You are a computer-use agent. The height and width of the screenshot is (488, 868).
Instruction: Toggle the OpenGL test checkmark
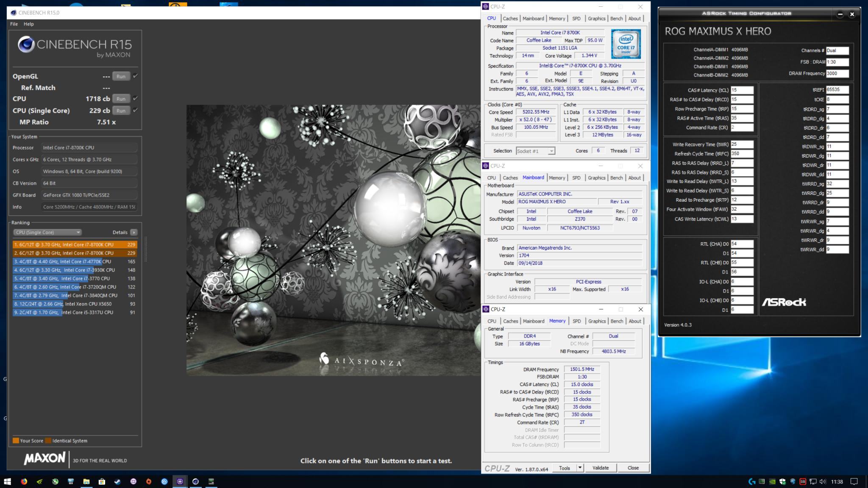(x=135, y=76)
